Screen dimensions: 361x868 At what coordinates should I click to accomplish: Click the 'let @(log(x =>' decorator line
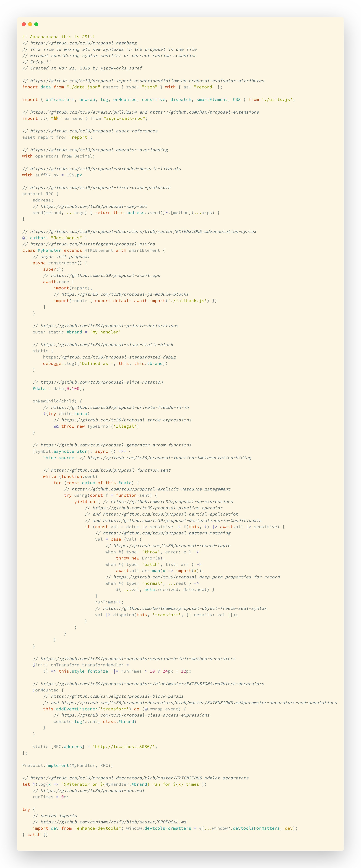(x=115, y=784)
